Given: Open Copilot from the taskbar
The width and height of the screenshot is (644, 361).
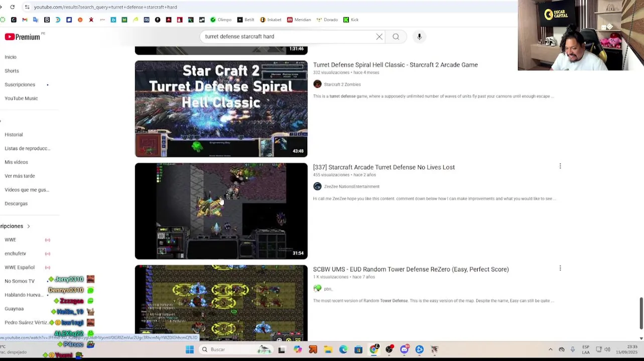Looking at the screenshot, I should pos(298,349).
